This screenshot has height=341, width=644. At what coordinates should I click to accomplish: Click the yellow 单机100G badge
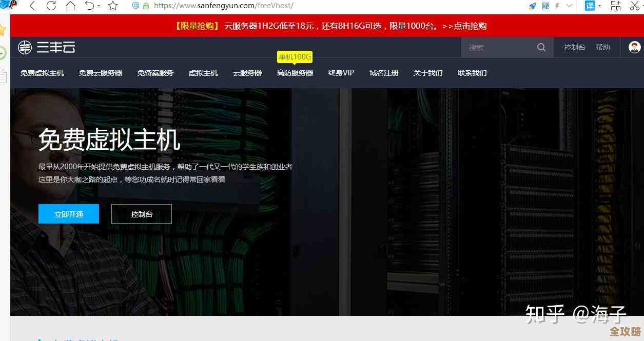(295, 57)
